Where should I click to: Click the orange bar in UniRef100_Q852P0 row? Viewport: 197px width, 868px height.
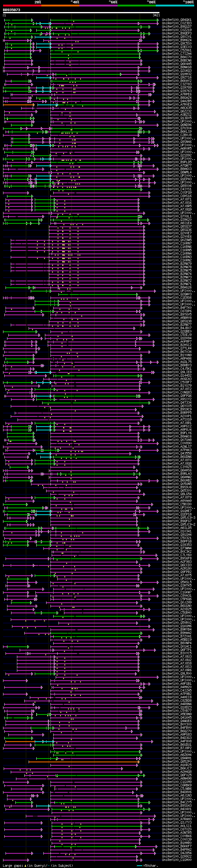coord(84,762)
